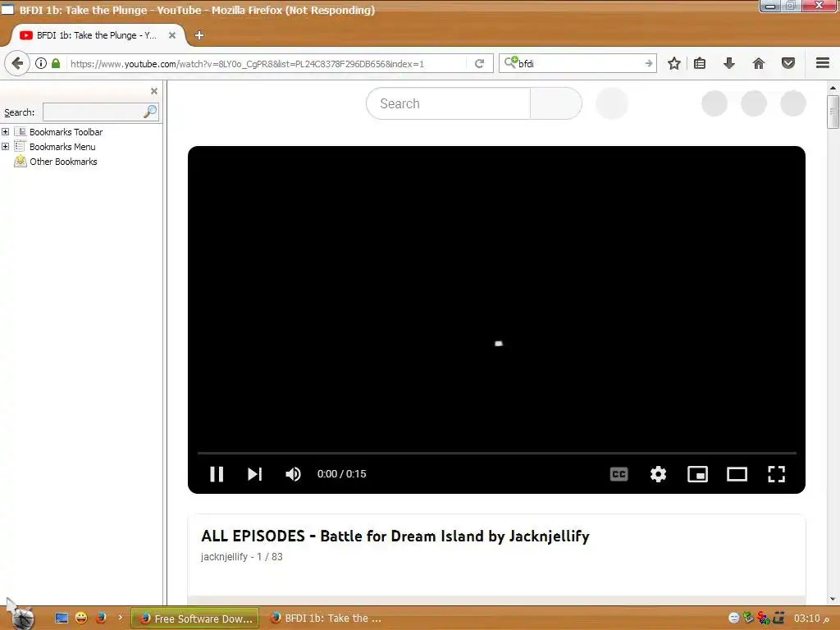Click the video progress bar
This screenshot has width=840, height=630.
[x=496, y=453]
